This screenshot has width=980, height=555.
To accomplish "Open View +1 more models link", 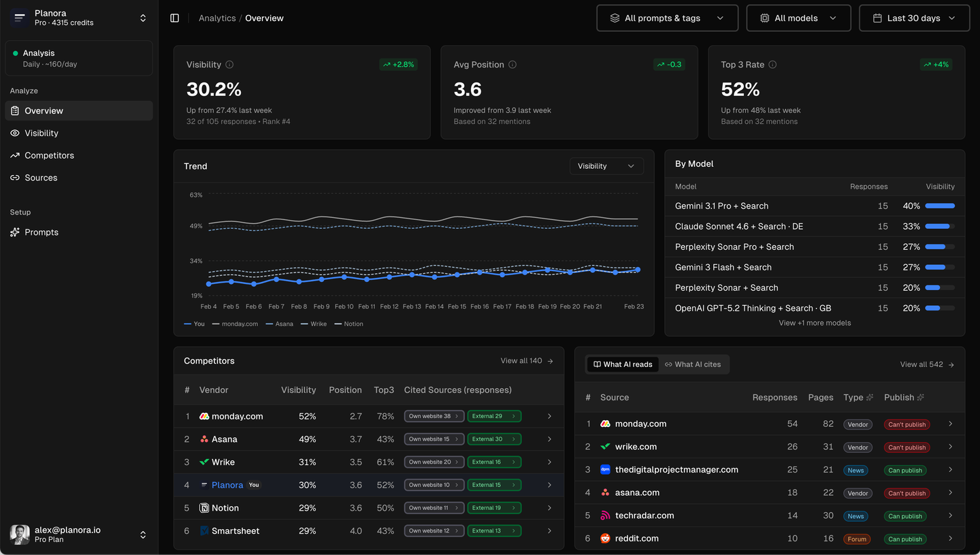I will click(x=814, y=322).
